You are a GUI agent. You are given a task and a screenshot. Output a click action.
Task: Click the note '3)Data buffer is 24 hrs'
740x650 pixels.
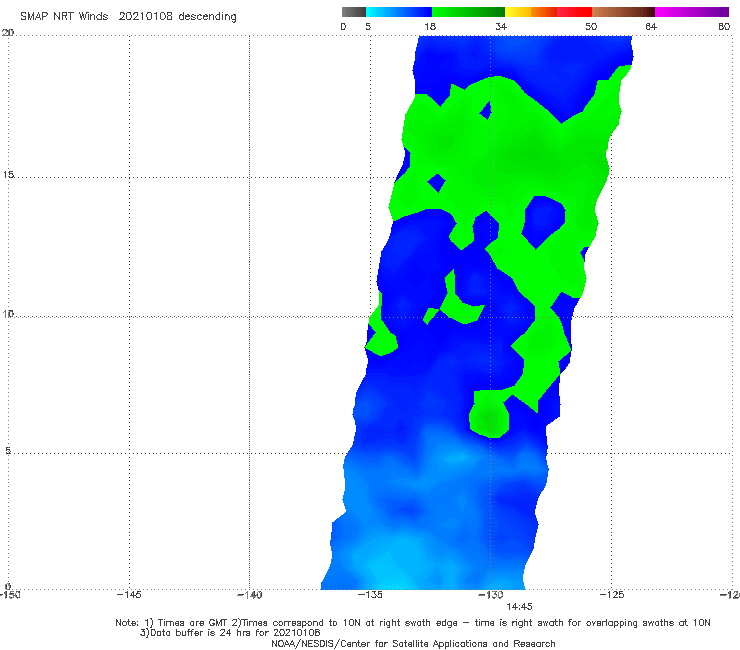(230, 633)
